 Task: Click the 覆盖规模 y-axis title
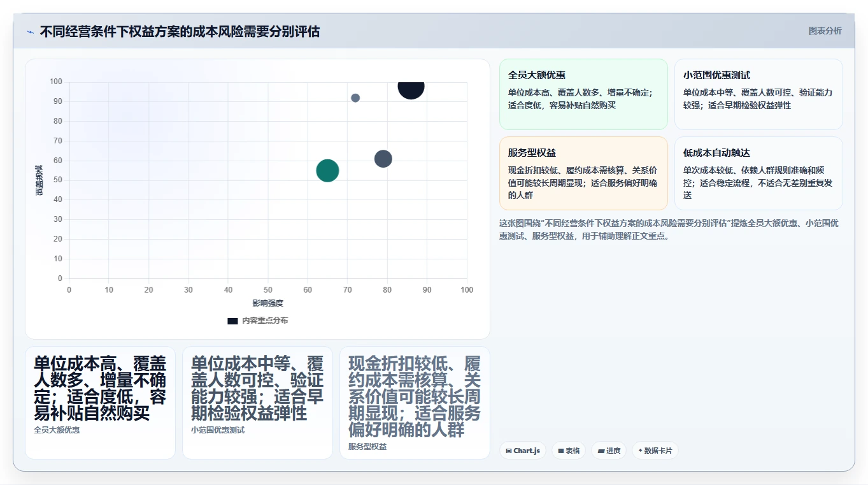point(39,180)
